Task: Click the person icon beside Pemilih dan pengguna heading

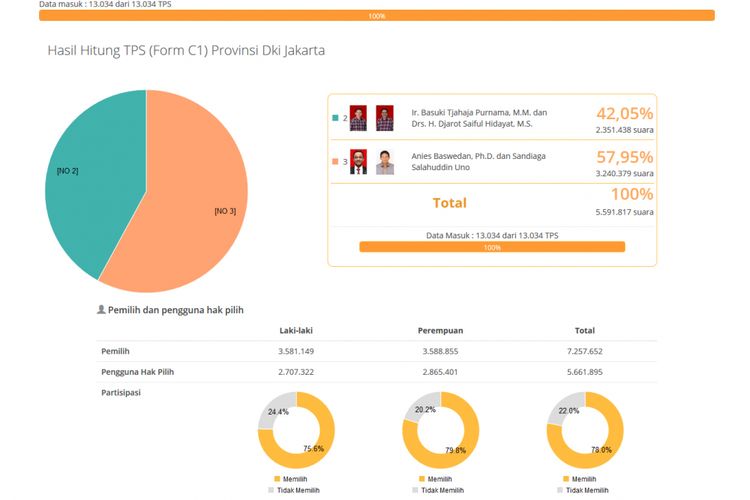Action: [101, 310]
